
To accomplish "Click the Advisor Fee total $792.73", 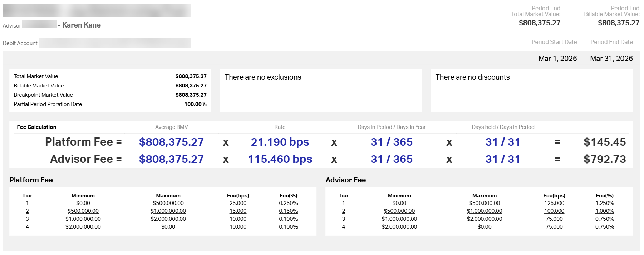I will pyautogui.click(x=604, y=159).
